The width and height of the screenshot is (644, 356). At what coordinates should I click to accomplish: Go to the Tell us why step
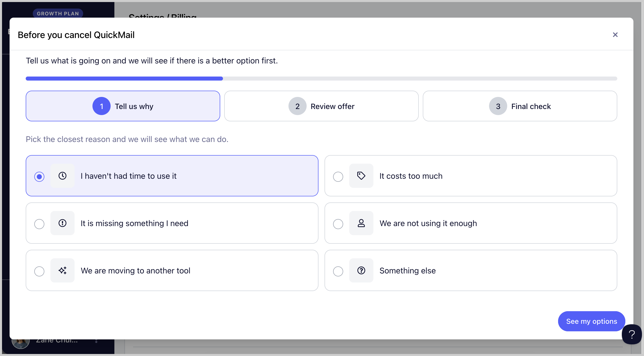tap(123, 106)
